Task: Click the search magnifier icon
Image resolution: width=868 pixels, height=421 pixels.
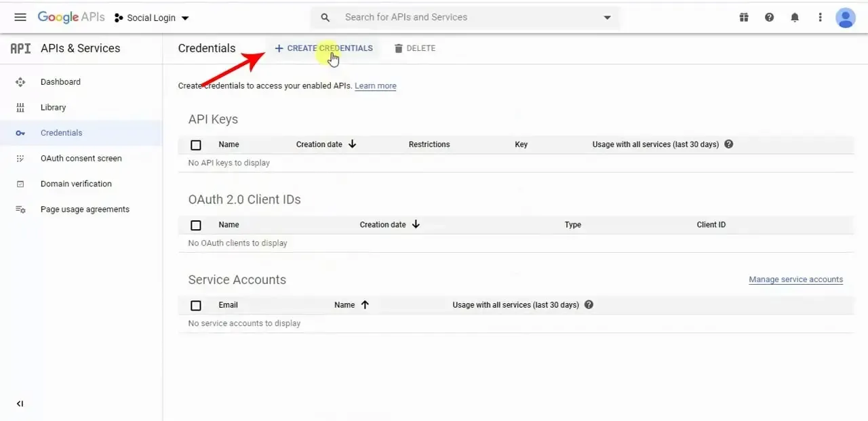Action: (325, 18)
